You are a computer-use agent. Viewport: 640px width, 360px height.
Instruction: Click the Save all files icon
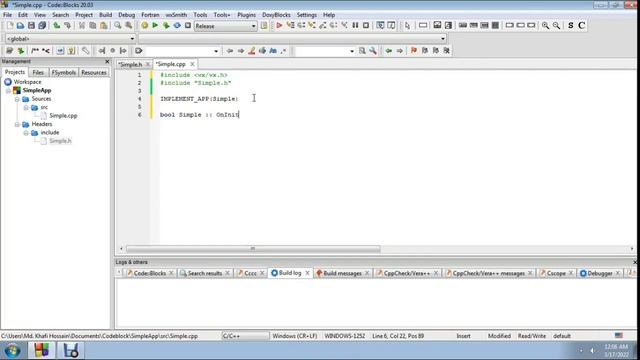pos(42,26)
